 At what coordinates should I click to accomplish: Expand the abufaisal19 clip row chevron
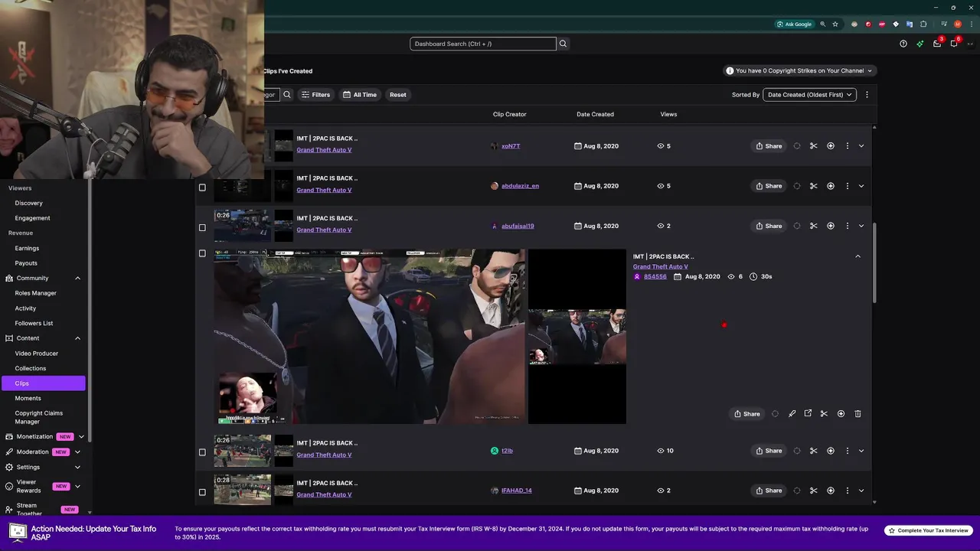tap(861, 226)
